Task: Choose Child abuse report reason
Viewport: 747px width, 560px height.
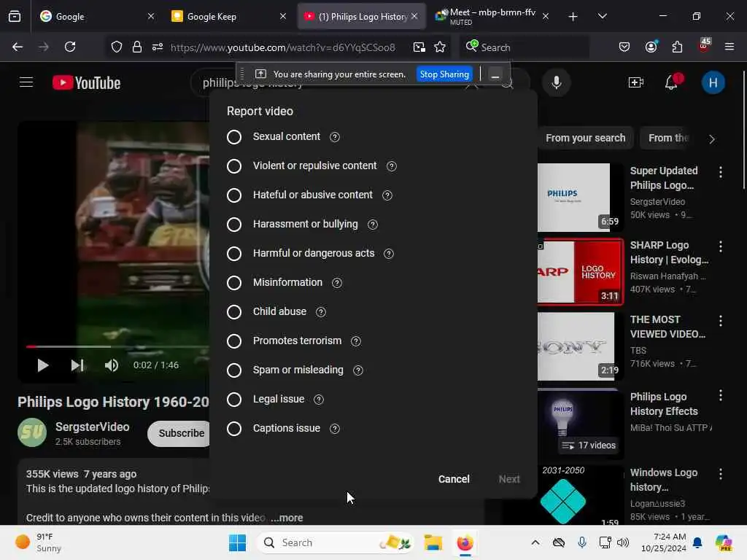Action: 234,312
